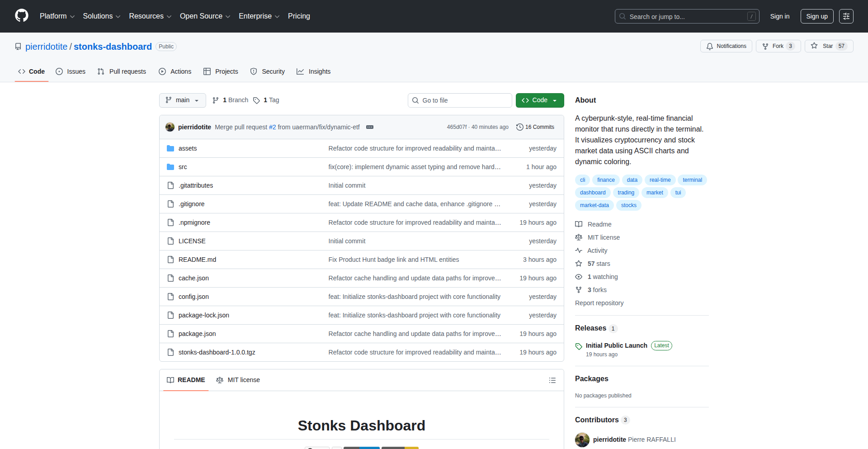Click the GitHub logo icon
The height and width of the screenshot is (449, 868).
[22, 16]
